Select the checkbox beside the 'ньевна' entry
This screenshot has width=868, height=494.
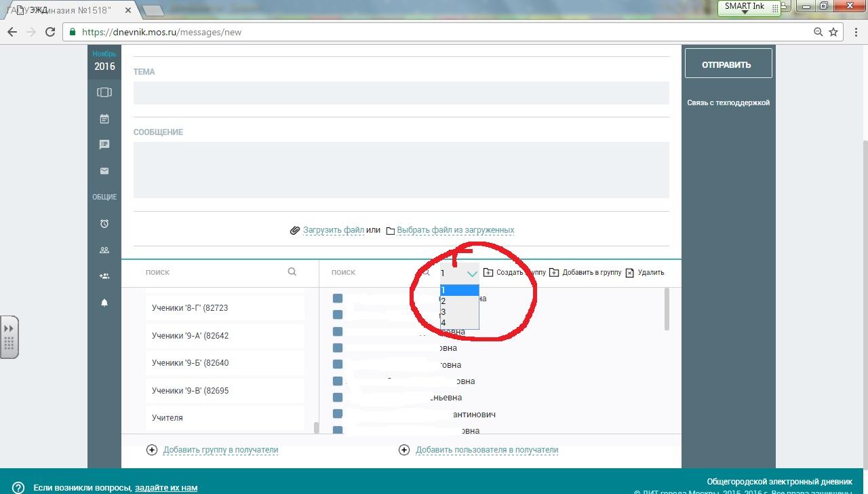coord(338,398)
